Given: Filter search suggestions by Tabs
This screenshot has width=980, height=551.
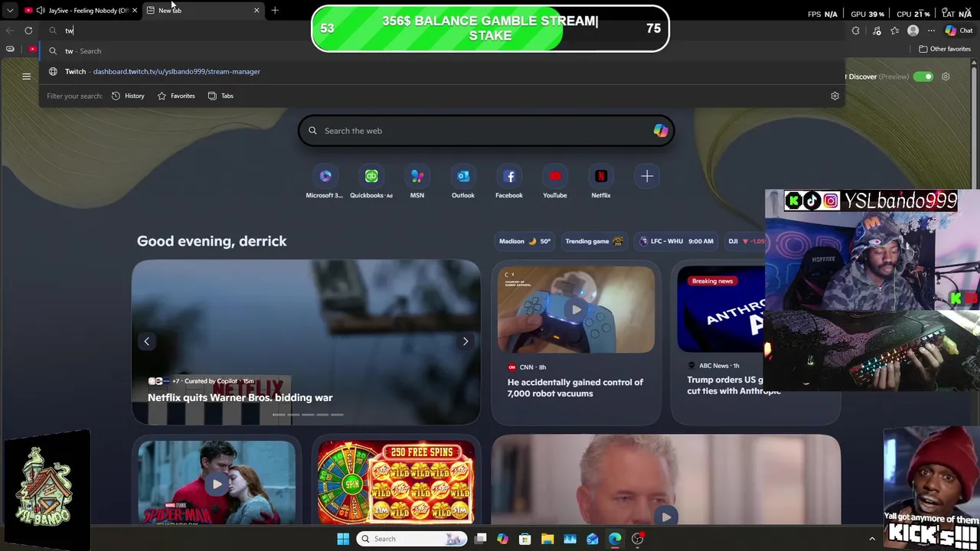Looking at the screenshot, I should tap(220, 96).
